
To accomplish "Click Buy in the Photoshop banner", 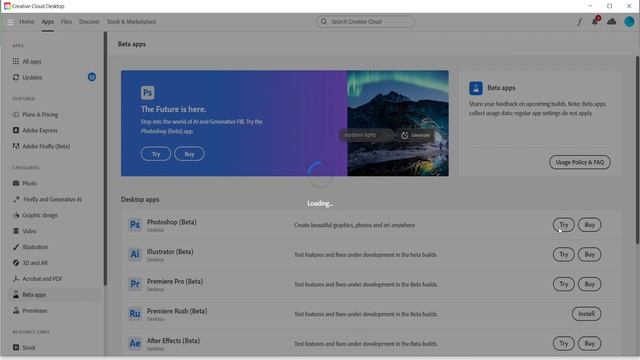I will pos(189,154).
